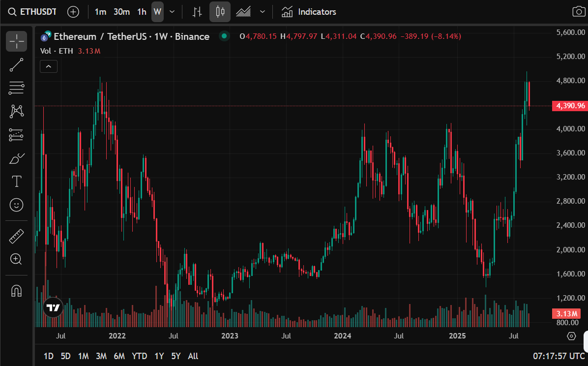This screenshot has width=588, height=366.
Task: Select the crosshair cursor tool
Action: tap(16, 41)
